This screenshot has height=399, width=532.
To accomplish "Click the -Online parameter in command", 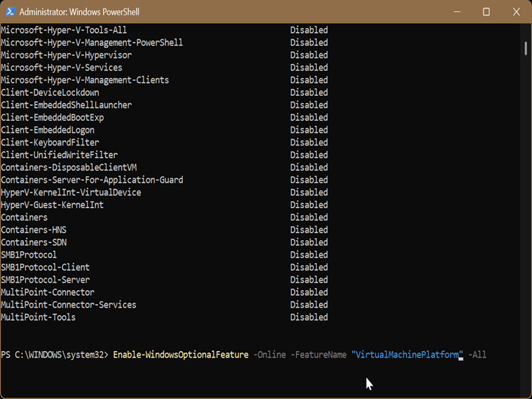I will pos(270,355).
